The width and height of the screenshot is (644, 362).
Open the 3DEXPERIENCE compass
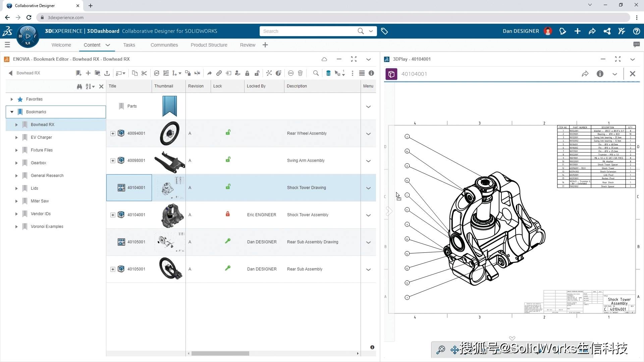click(28, 36)
